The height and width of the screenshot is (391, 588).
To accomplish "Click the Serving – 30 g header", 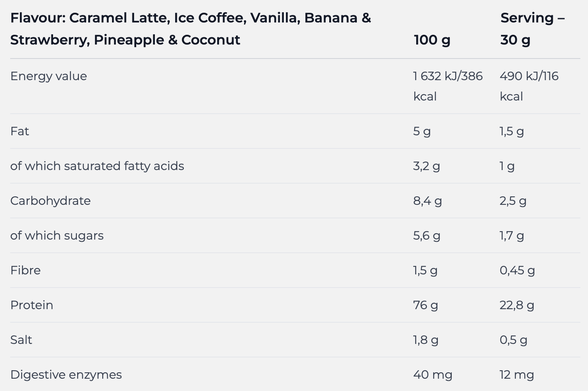I will click(x=532, y=29).
